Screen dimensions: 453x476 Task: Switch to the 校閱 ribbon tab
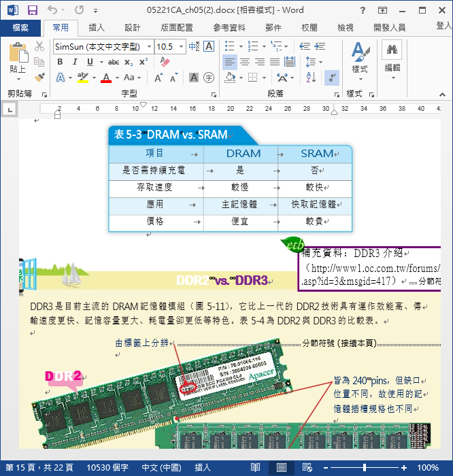point(309,28)
